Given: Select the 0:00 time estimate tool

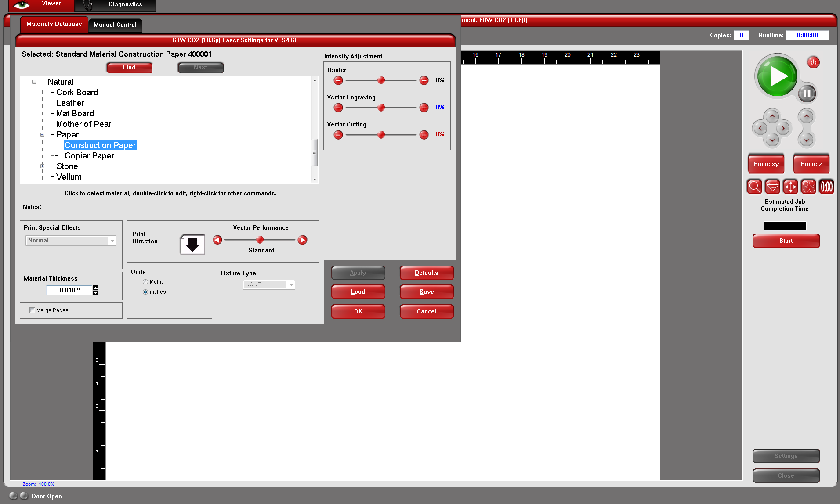Looking at the screenshot, I should [826, 187].
